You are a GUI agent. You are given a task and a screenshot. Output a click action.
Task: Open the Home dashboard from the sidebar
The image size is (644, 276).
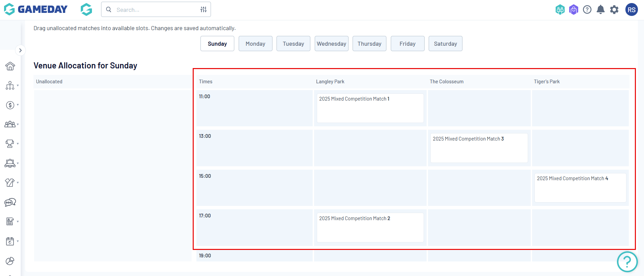tap(10, 66)
